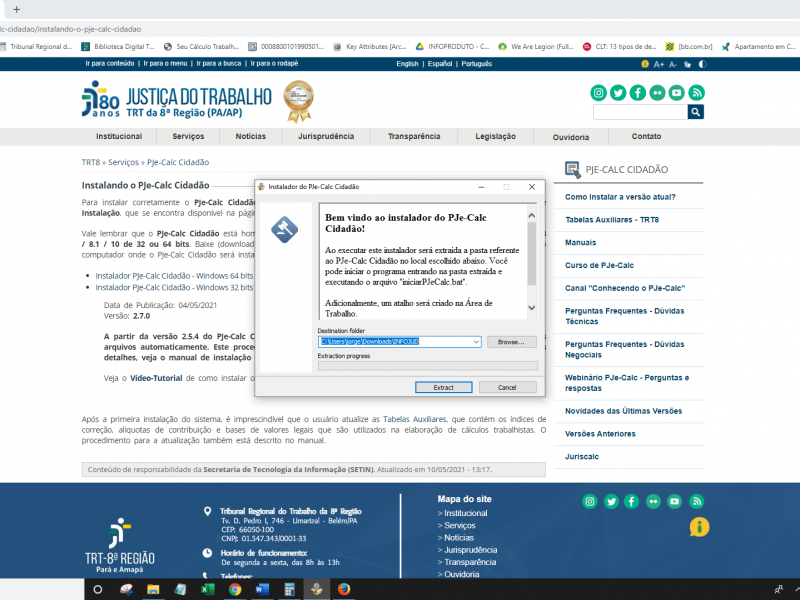Click the installer text scroll down arrow
The height and width of the screenshot is (600, 800).
(532, 308)
